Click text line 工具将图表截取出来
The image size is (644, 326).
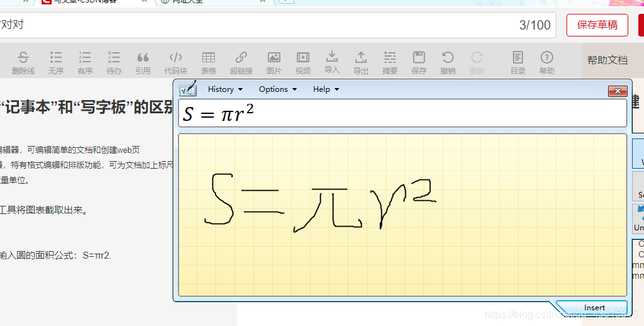44,210
